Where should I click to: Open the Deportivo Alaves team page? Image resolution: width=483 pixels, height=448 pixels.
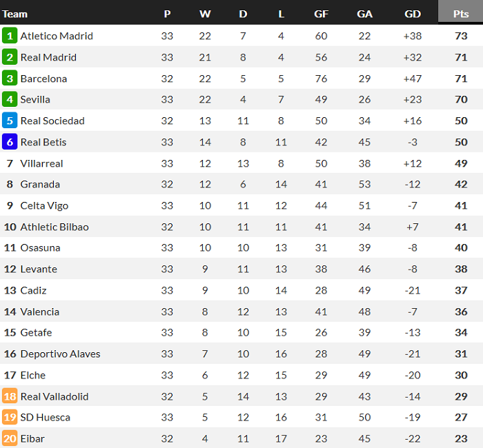point(60,354)
